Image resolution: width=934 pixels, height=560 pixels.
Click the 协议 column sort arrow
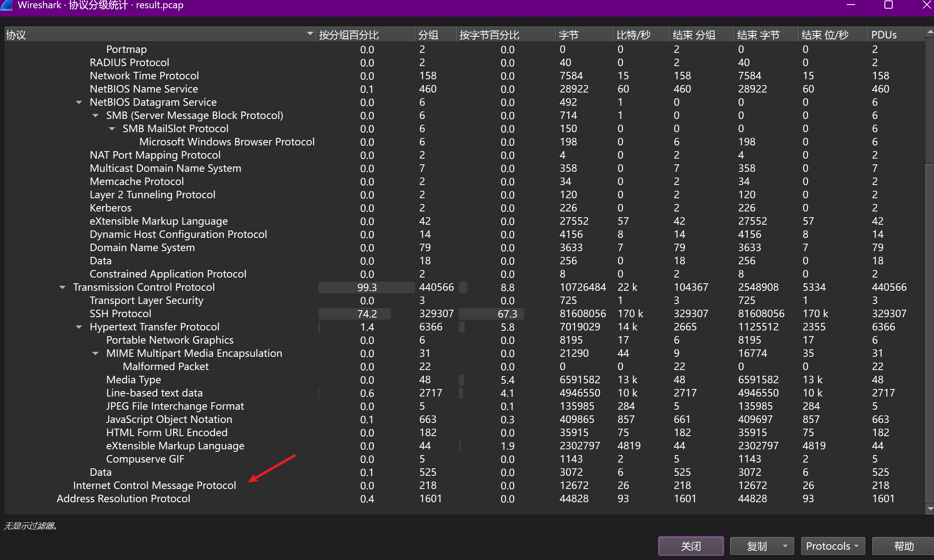[x=310, y=33]
